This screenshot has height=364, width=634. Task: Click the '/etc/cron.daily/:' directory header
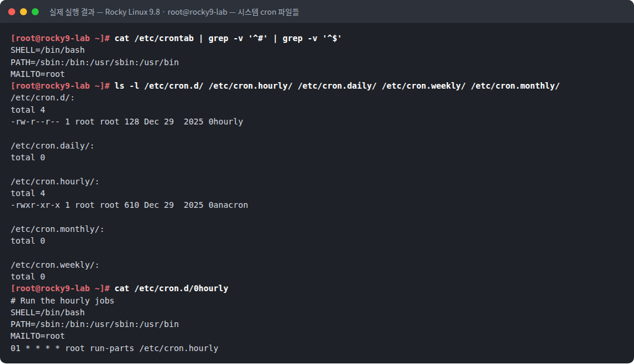[x=53, y=146]
